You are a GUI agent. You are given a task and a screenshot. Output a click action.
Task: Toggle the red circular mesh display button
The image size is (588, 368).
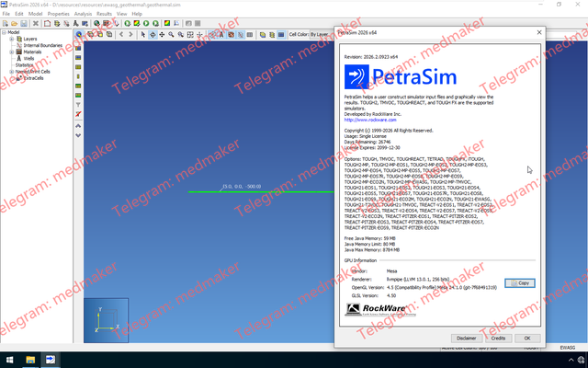(231, 35)
